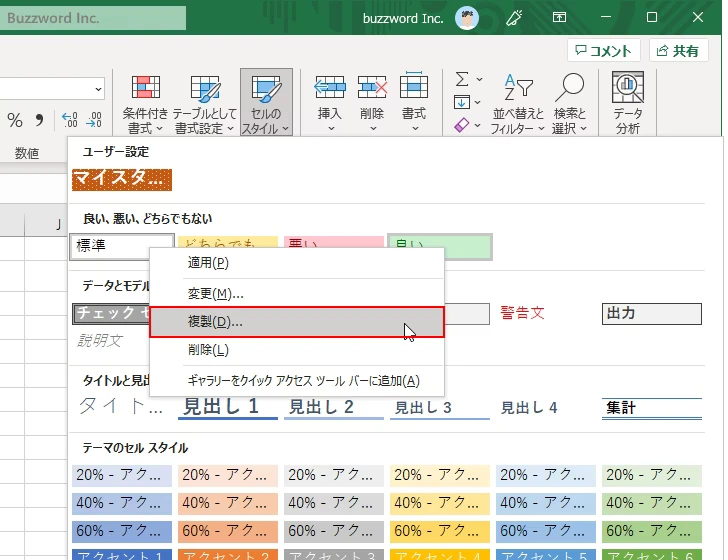The width and height of the screenshot is (728, 560).
Task: Open Conditional Formatting (条件付き書式) menu
Action: pos(145,103)
